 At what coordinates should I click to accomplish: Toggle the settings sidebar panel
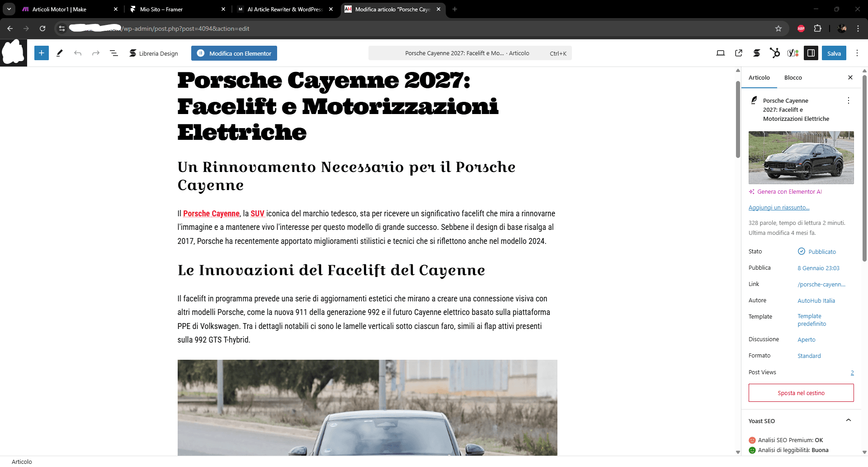tap(811, 53)
